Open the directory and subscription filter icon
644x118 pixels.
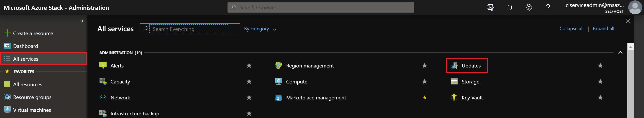(x=490, y=8)
